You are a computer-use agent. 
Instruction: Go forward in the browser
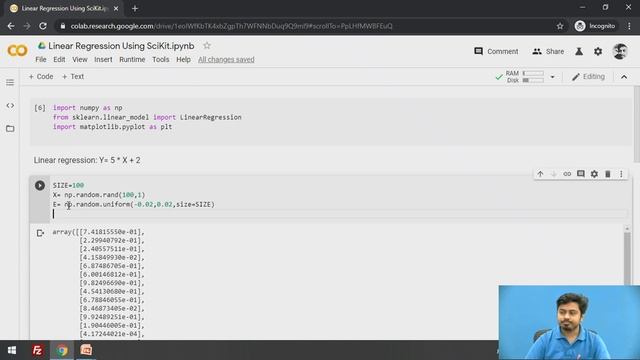pos(27,26)
